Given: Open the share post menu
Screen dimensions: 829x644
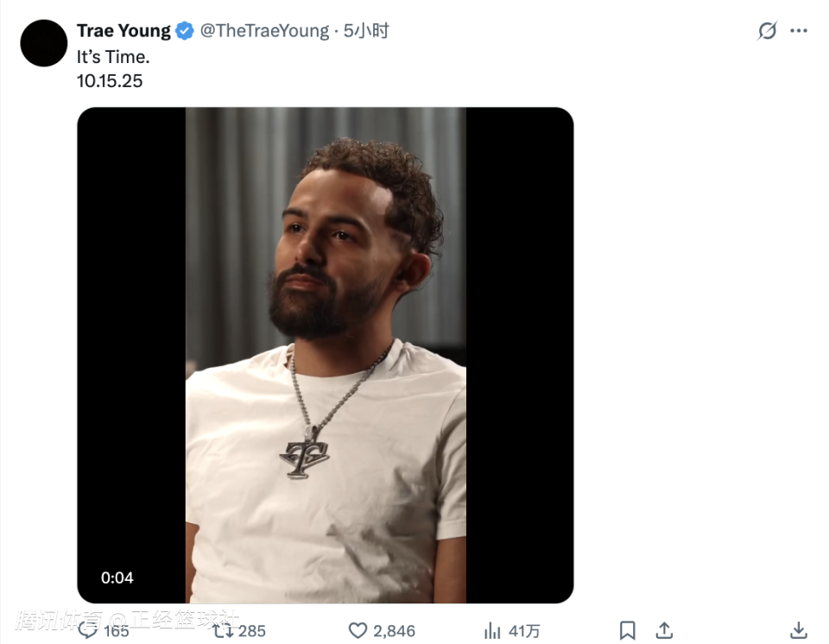Looking at the screenshot, I should 663,631.
